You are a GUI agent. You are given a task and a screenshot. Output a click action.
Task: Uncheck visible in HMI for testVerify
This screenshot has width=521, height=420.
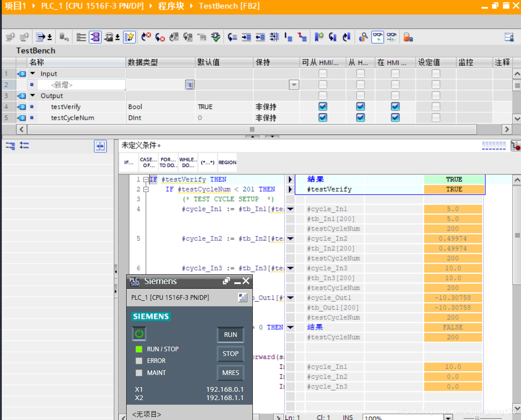pyautogui.click(x=395, y=107)
